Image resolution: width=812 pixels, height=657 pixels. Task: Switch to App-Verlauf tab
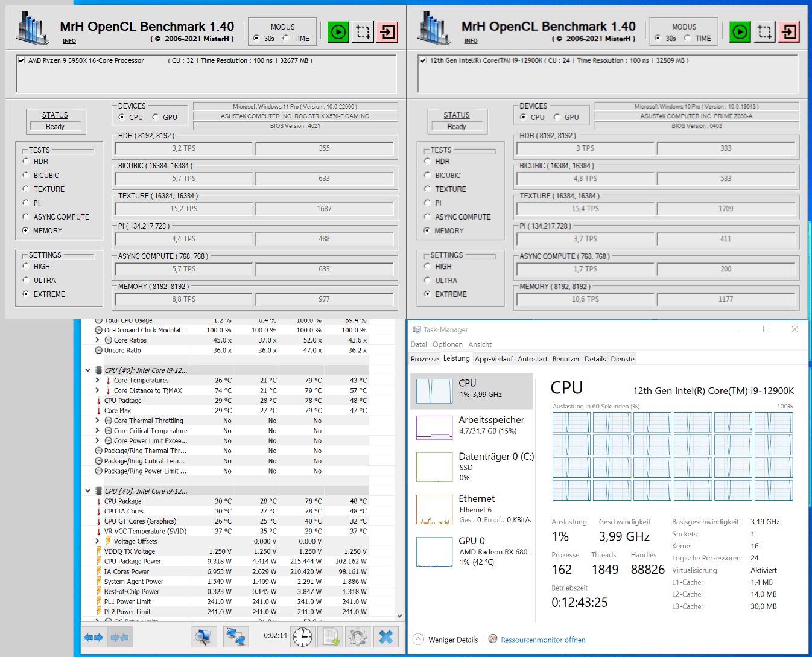click(493, 359)
